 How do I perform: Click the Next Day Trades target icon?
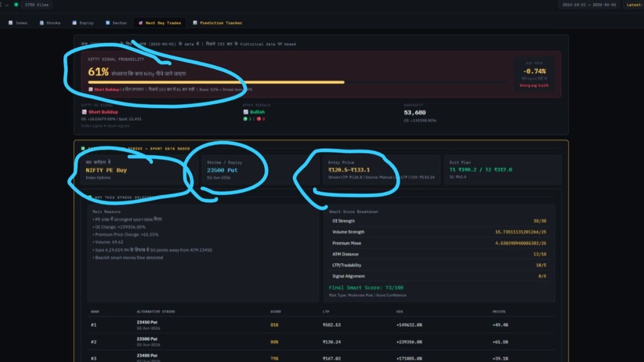(x=140, y=23)
